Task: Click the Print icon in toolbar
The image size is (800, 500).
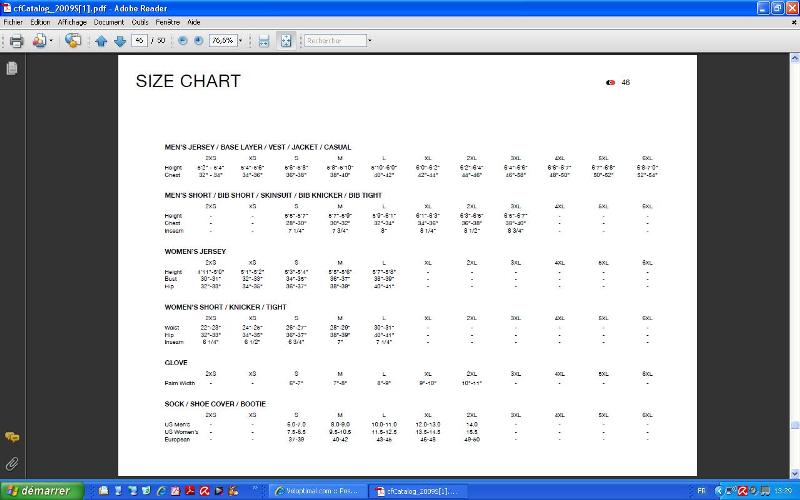Action: 16,41
